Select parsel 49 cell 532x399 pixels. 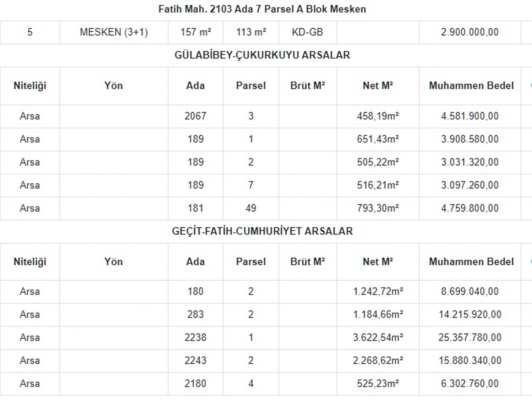click(251, 208)
